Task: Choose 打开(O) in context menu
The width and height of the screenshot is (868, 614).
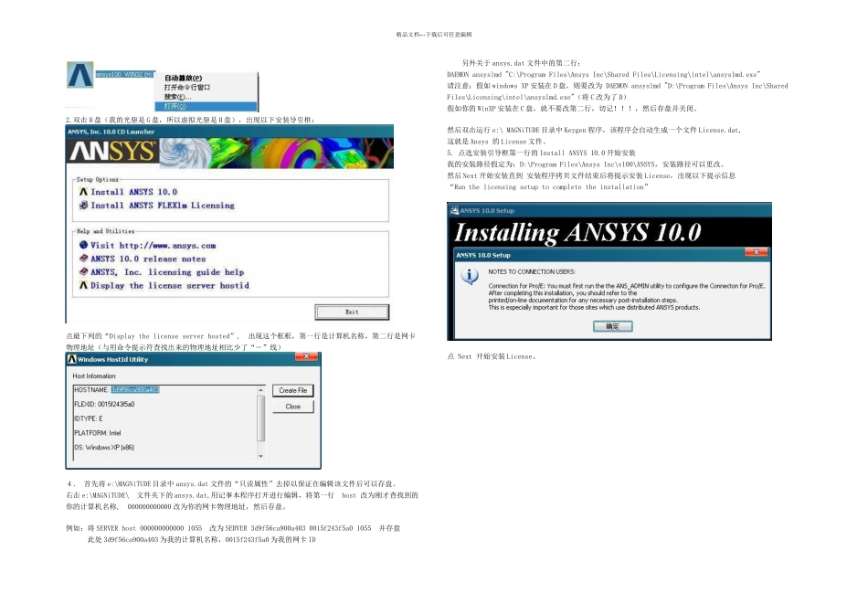Action: [206, 106]
